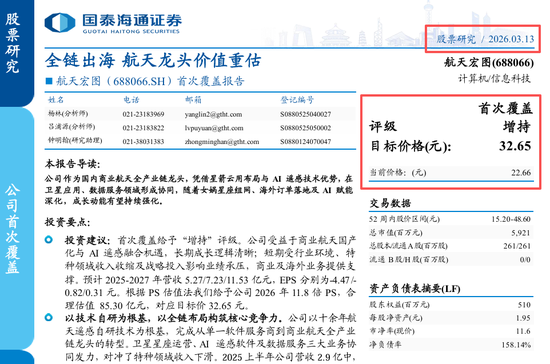Click the circle bullet next to 以技术自研为根基
The height and width of the screenshot is (364, 550).
[x=49, y=317]
